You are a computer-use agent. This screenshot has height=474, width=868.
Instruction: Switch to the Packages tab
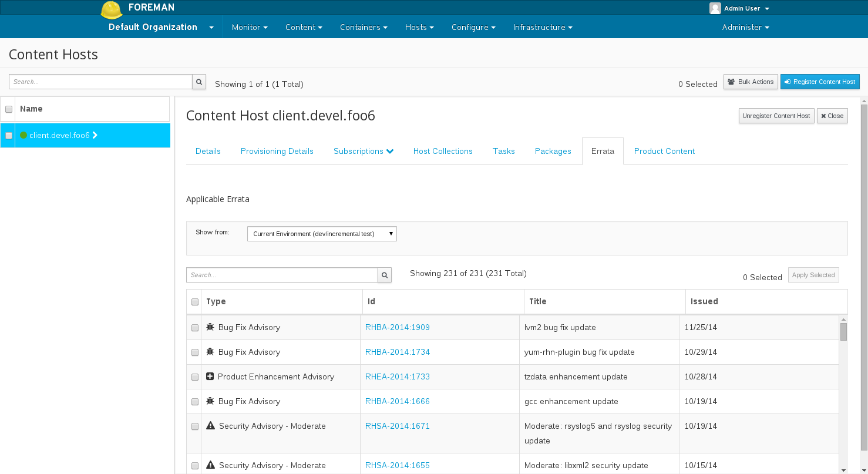[x=553, y=151]
